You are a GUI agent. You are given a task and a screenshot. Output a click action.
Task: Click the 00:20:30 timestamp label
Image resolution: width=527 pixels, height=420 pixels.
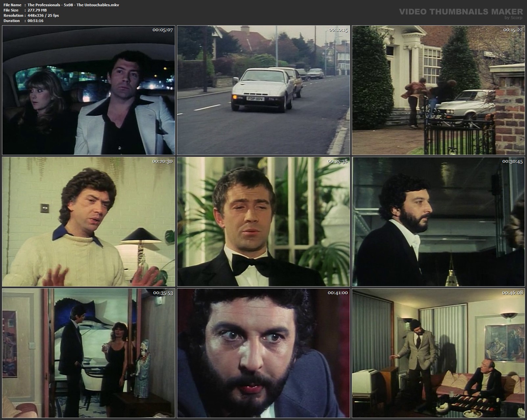click(162, 161)
